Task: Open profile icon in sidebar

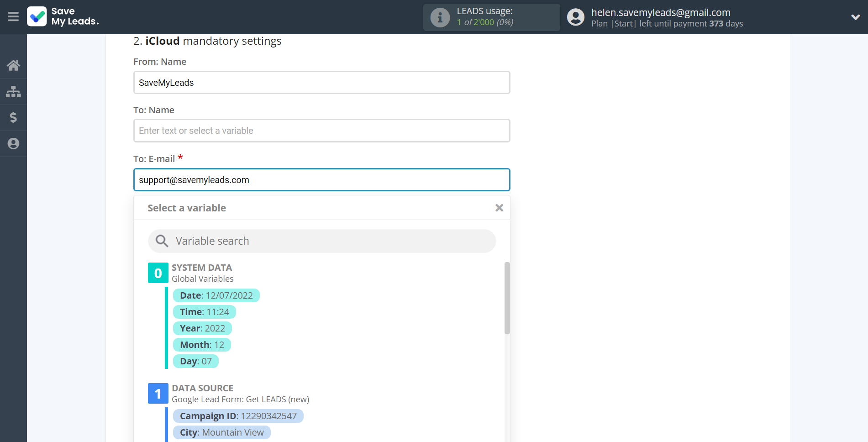Action: coord(13,143)
